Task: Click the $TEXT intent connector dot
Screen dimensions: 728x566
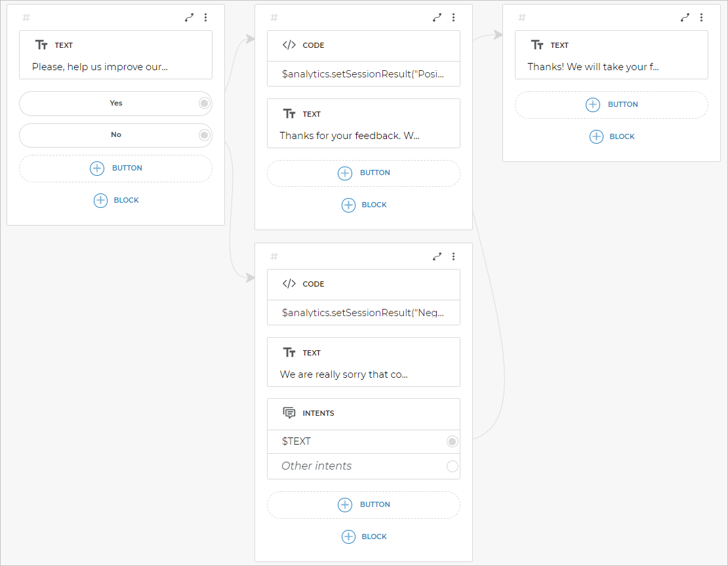Action: click(x=452, y=441)
